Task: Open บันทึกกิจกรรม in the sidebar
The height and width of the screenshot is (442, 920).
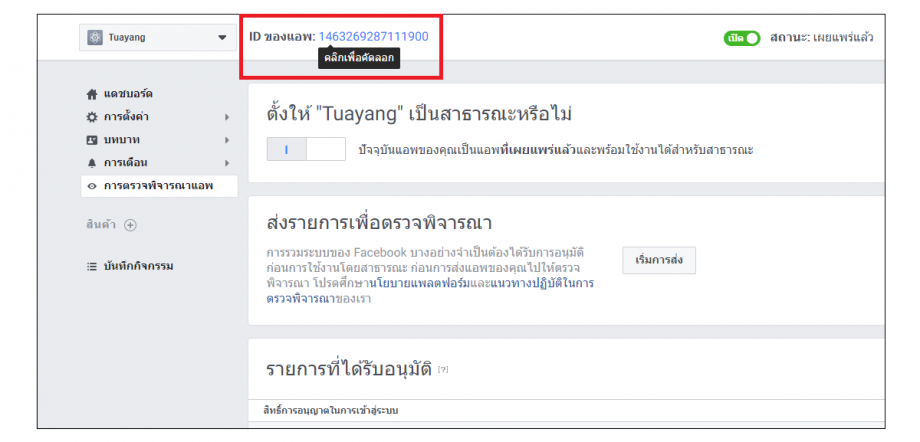Action: tap(138, 266)
